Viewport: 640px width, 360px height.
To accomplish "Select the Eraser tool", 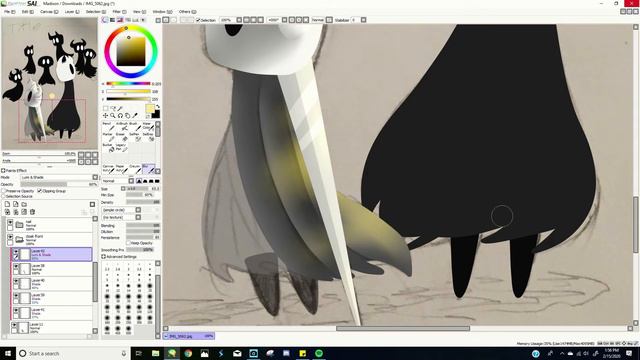I will tap(121, 137).
